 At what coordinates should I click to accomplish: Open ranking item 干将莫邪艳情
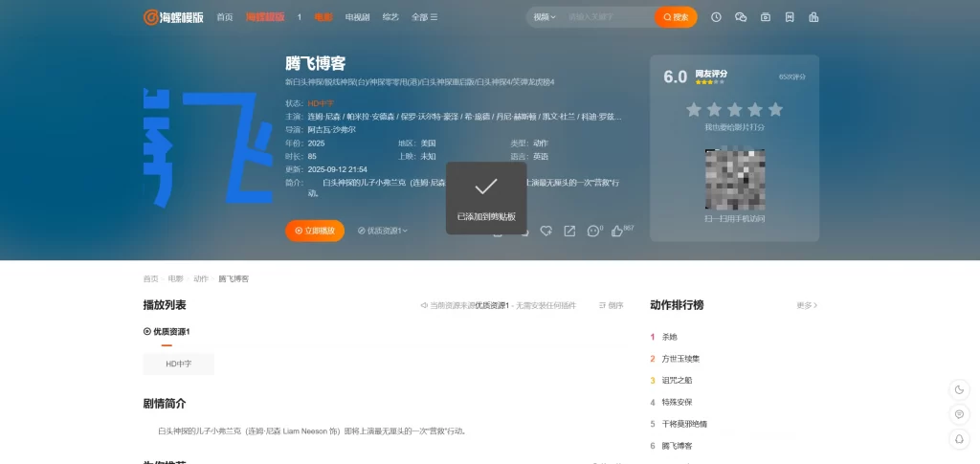pyautogui.click(x=684, y=424)
